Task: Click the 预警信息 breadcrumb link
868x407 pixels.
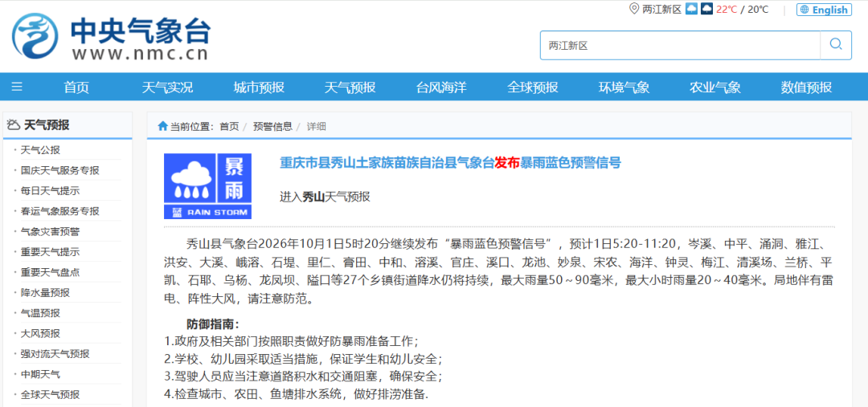Action: [273, 126]
